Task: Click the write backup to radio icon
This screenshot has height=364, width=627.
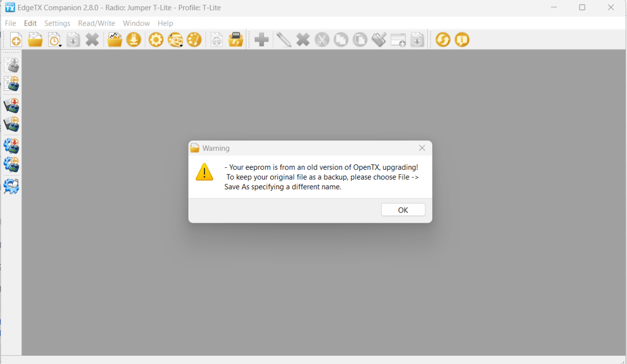Action: click(x=11, y=105)
